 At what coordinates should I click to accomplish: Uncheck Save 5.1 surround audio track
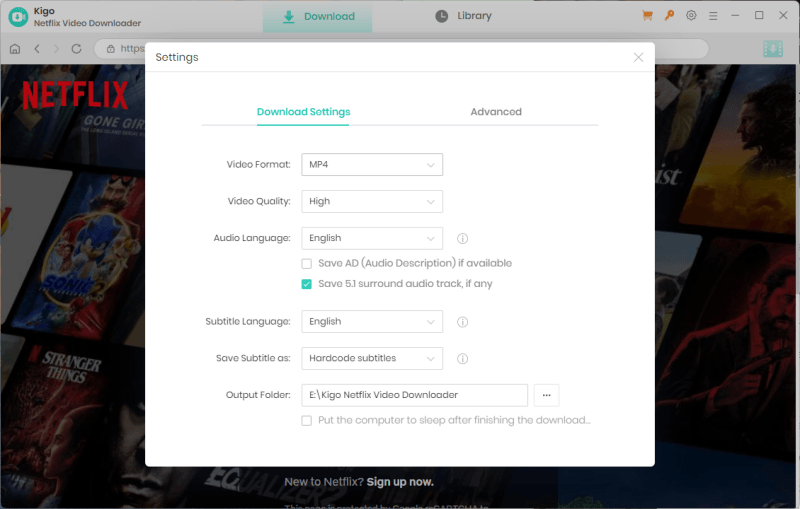coord(306,284)
